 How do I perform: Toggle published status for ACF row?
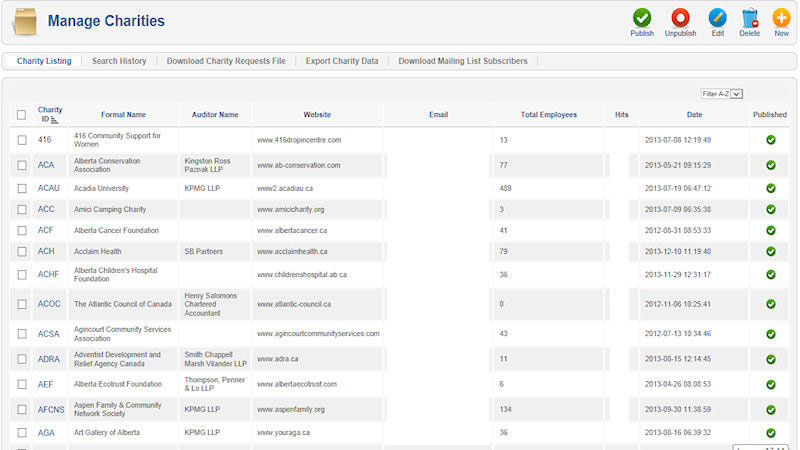(770, 231)
